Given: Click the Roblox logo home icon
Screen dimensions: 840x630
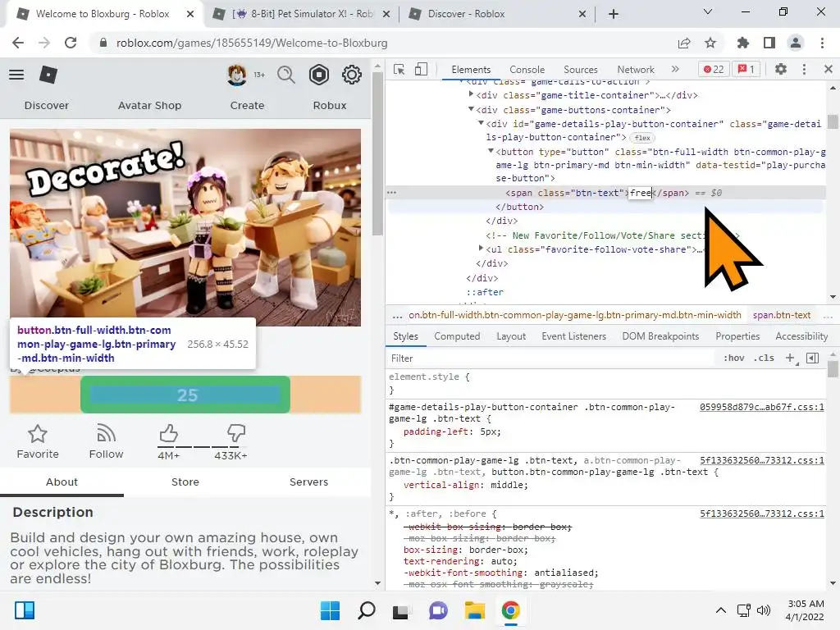Looking at the screenshot, I should (48, 75).
